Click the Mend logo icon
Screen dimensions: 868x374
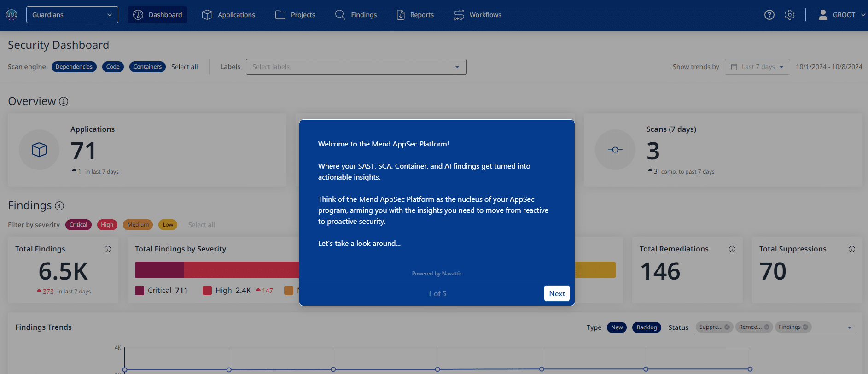point(12,15)
